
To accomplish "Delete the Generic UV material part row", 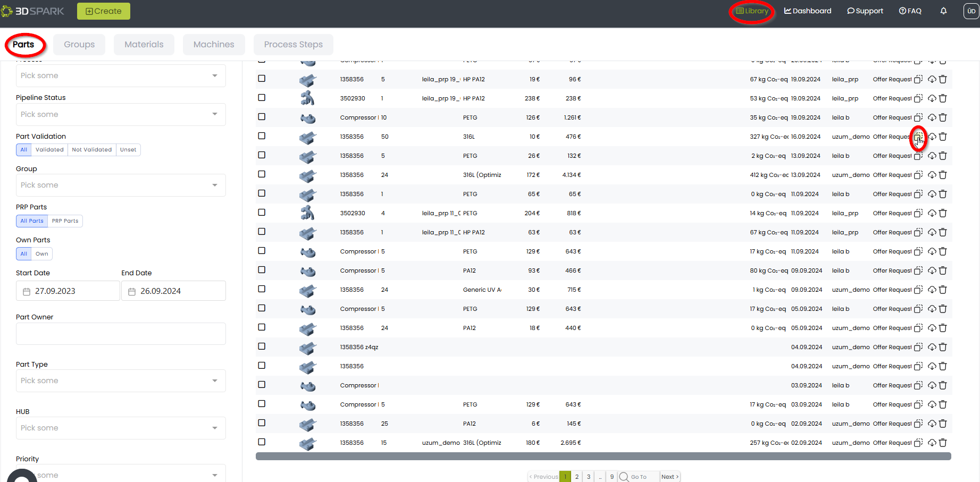I will coord(943,290).
